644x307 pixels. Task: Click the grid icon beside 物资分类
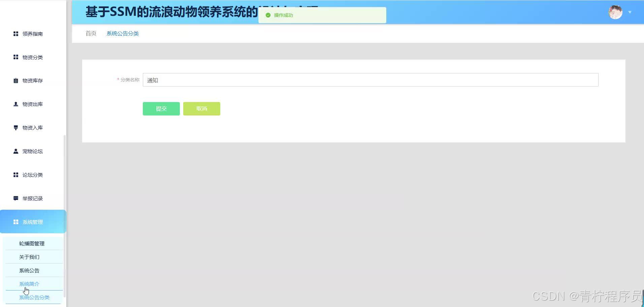(x=15, y=57)
